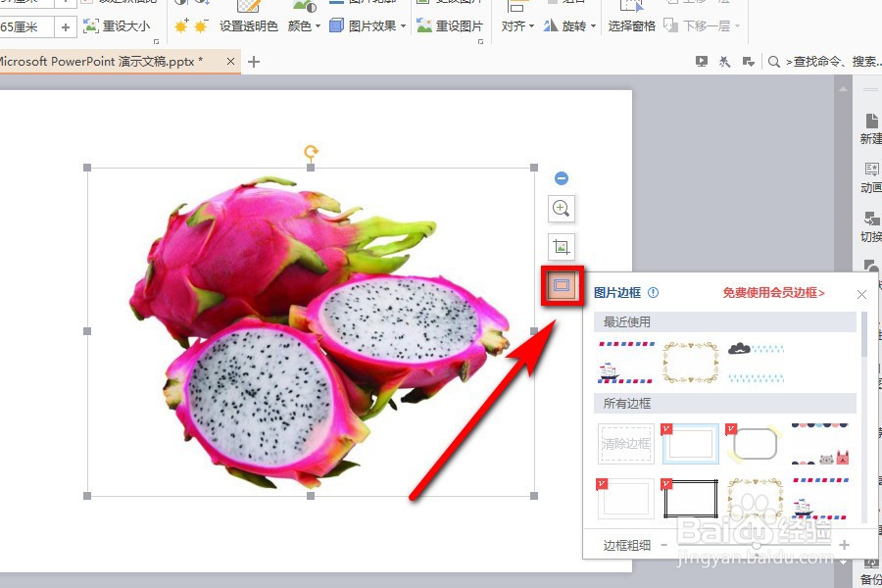
Task: Click the 动画 animation sidebar icon
Action: [871, 177]
